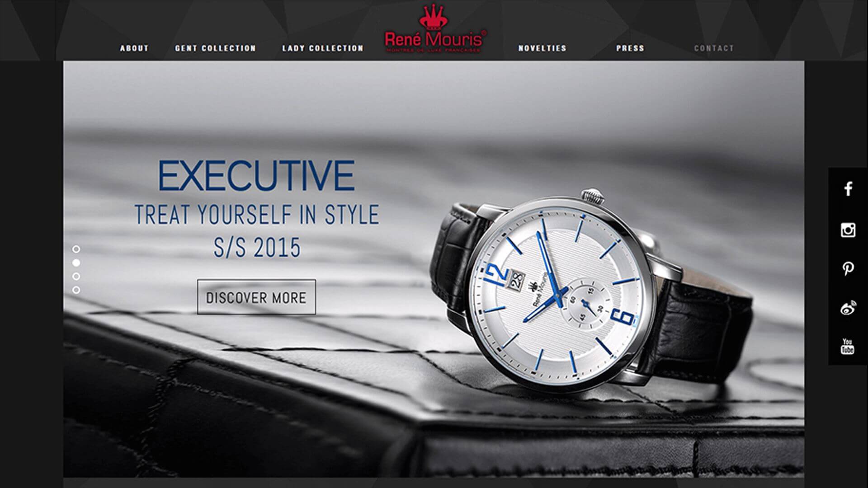
Task: Select the second slide indicator dot
Action: click(76, 263)
